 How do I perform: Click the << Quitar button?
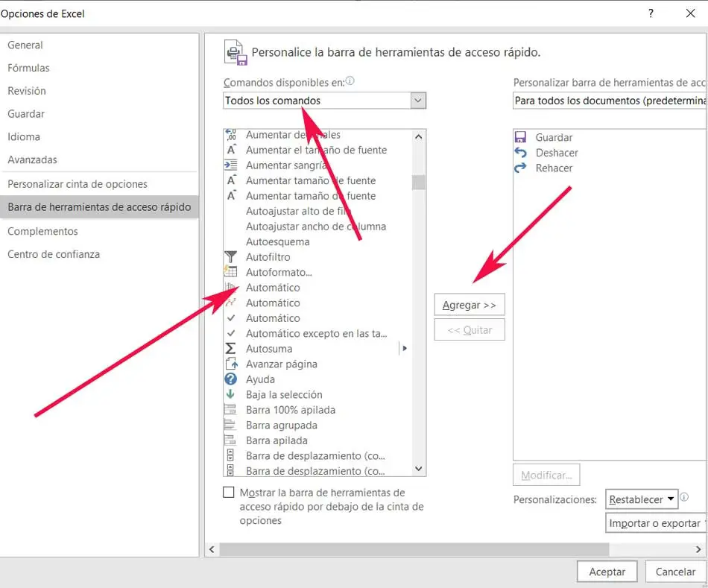[x=470, y=329]
